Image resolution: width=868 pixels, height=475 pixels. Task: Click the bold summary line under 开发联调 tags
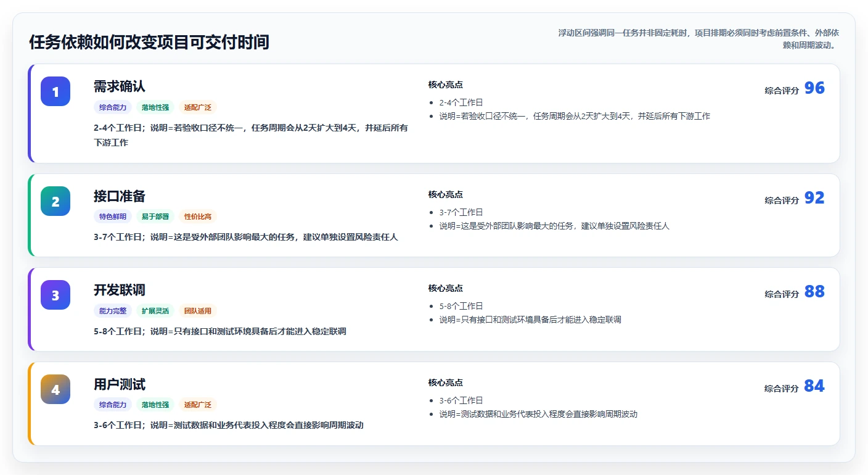[x=220, y=331]
